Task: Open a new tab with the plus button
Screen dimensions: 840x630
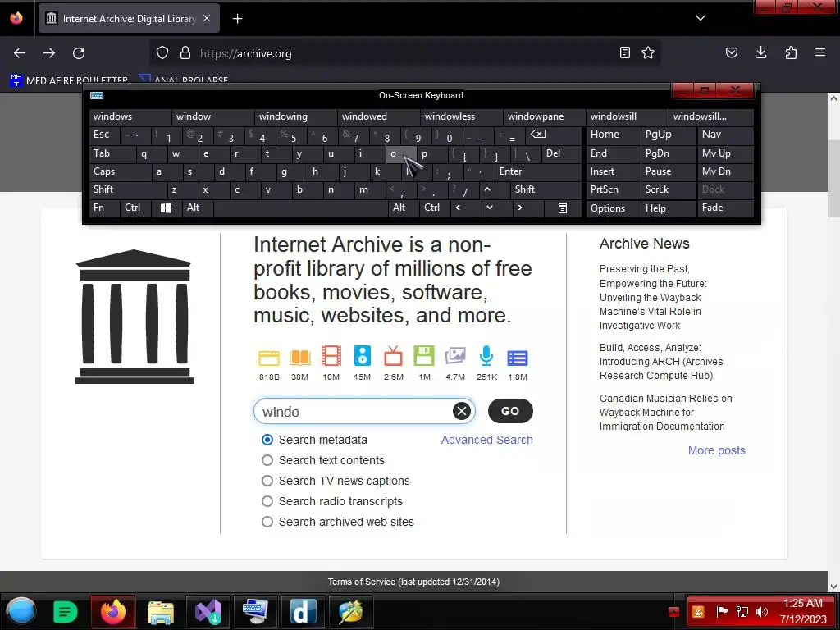Action: 237,19
